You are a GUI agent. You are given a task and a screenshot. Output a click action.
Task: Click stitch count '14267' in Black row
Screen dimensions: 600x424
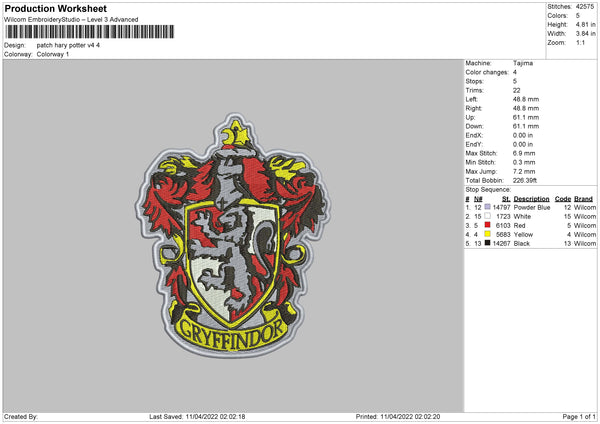click(501, 243)
